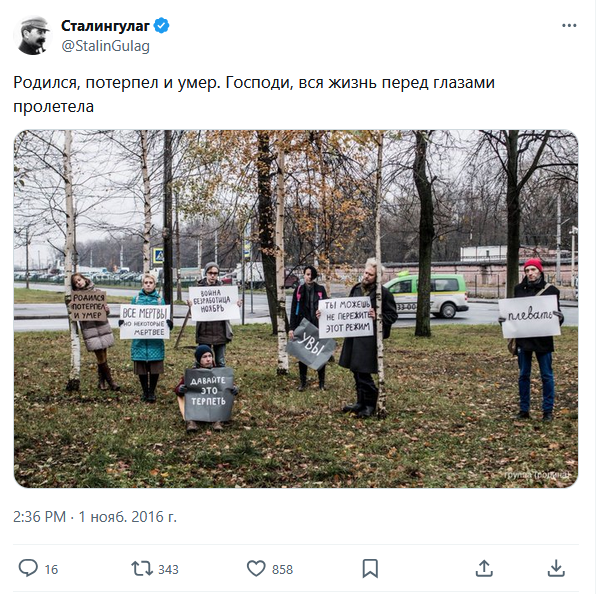Click the blue verified badge
Viewport: 602px width, 594px height.
tap(163, 26)
